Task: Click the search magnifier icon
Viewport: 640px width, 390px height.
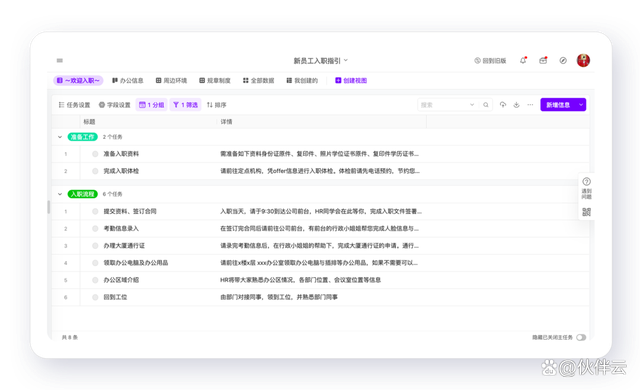Action: pos(486,105)
